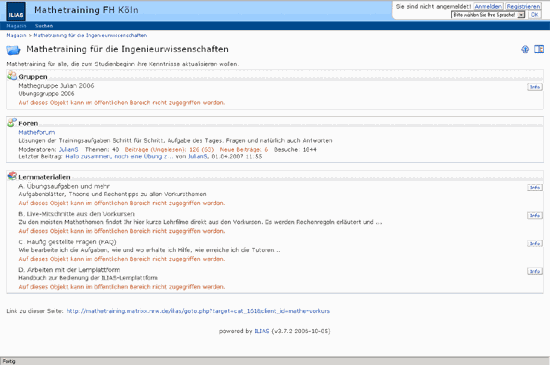Image resolution: width=550 pixels, height=365 pixels.
Task: Click 'Übungsgruppe 2006' text
Action: pos(46,94)
